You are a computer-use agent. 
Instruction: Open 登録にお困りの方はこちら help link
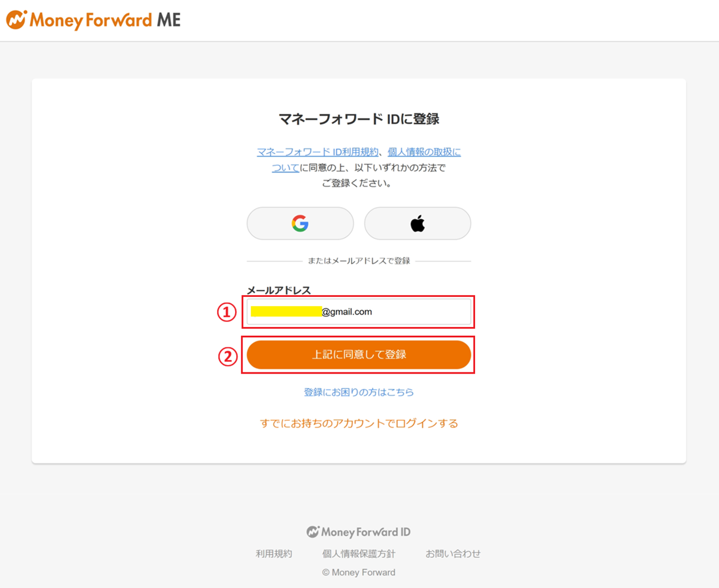pyautogui.click(x=358, y=392)
